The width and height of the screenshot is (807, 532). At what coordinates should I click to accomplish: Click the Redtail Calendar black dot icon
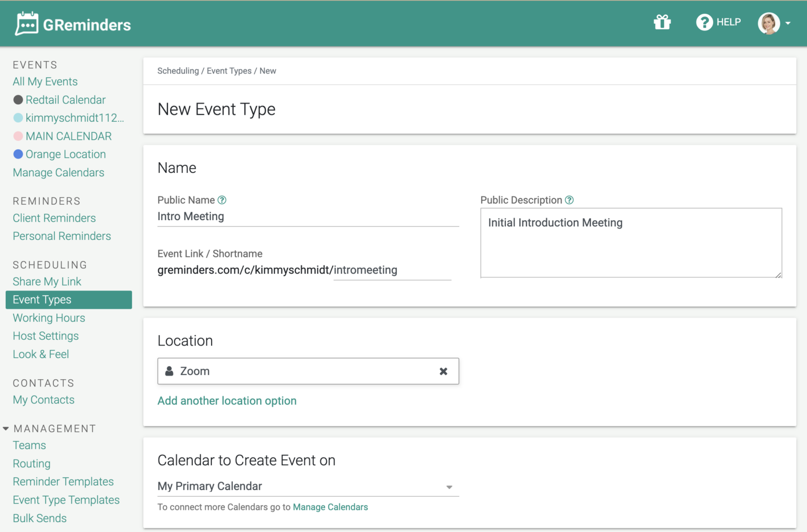[17, 99]
